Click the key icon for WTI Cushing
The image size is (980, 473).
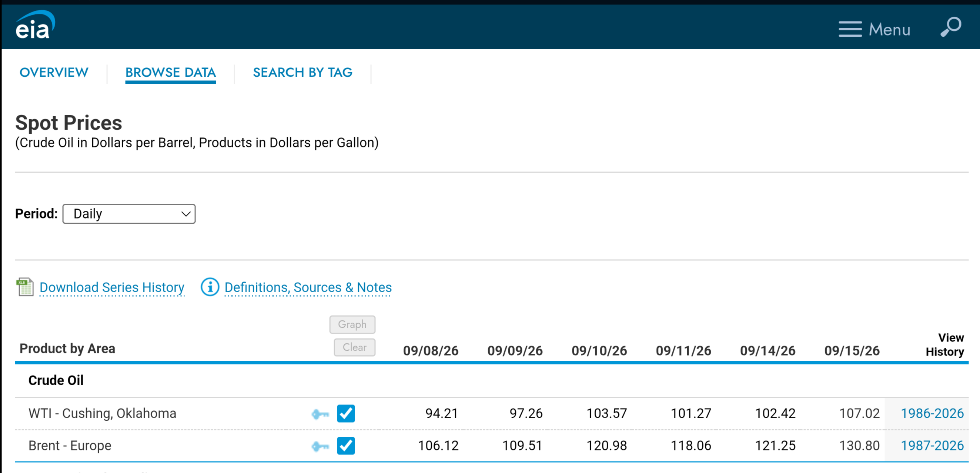pyautogui.click(x=320, y=414)
